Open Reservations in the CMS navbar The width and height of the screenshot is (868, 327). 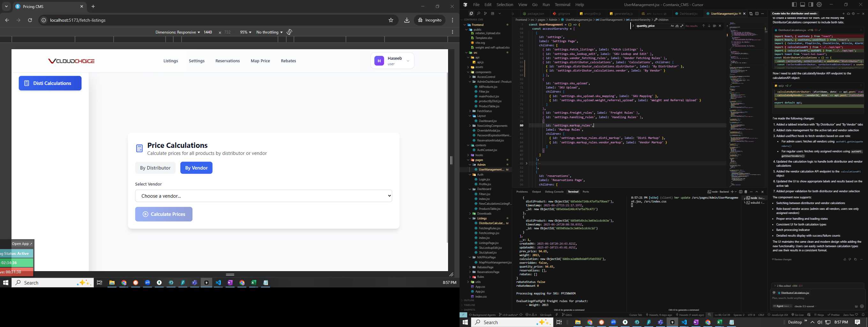228,61
